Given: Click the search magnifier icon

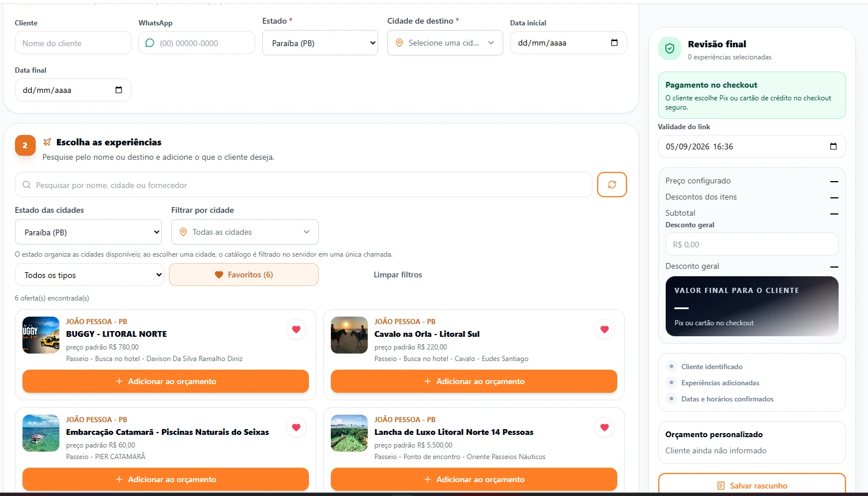Looking at the screenshot, I should tap(27, 185).
